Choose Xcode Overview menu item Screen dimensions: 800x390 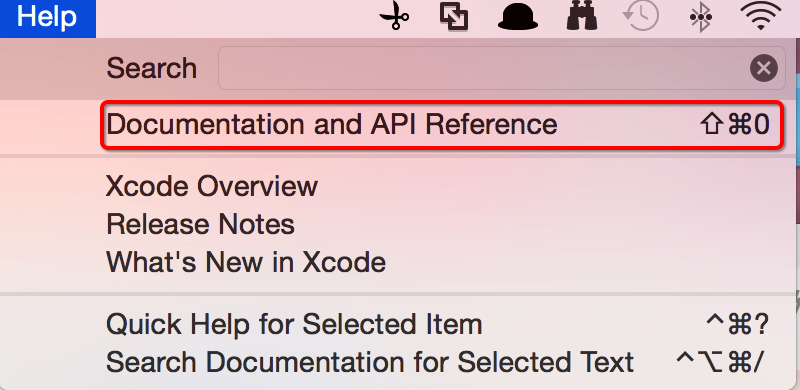click(398, 186)
